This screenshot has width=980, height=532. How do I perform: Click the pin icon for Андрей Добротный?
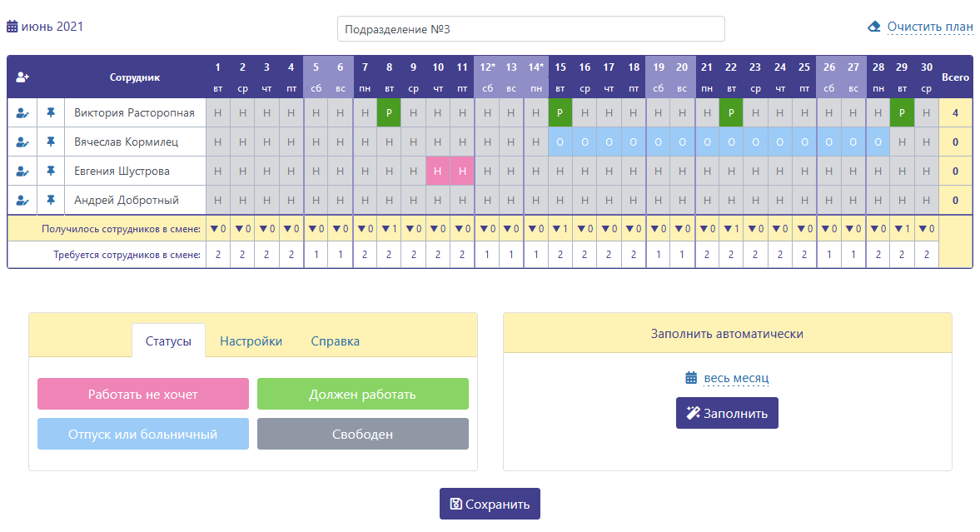pyautogui.click(x=51, y=200)
